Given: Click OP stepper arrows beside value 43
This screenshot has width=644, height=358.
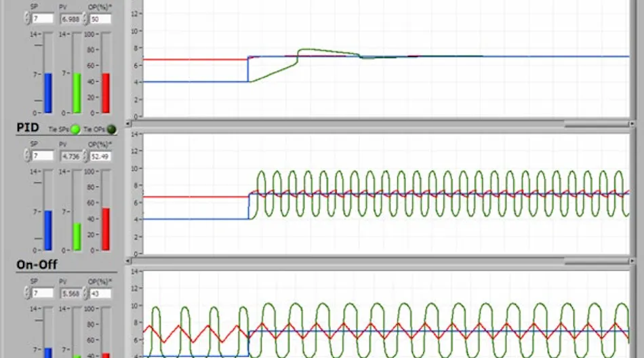Looking at the screenshot, I should pyautogui.click(x=85, y=293).
